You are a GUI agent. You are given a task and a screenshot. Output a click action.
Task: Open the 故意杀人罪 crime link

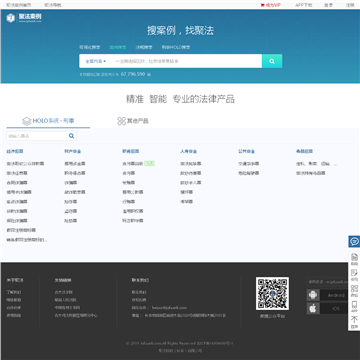[191, 183]
